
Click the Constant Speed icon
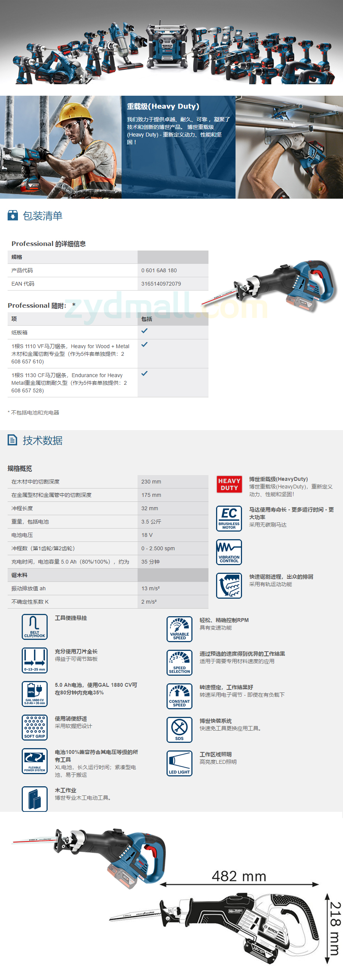[180, 696]
